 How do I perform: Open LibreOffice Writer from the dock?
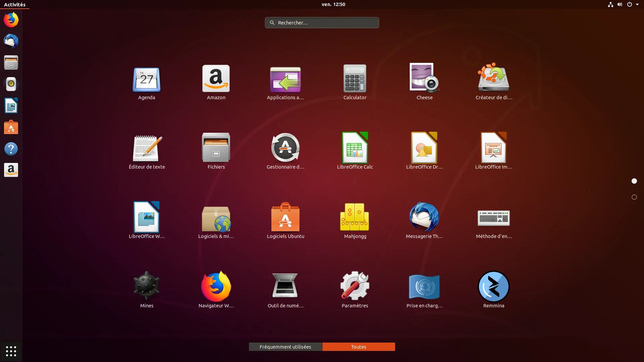click(x=11, y=106)
